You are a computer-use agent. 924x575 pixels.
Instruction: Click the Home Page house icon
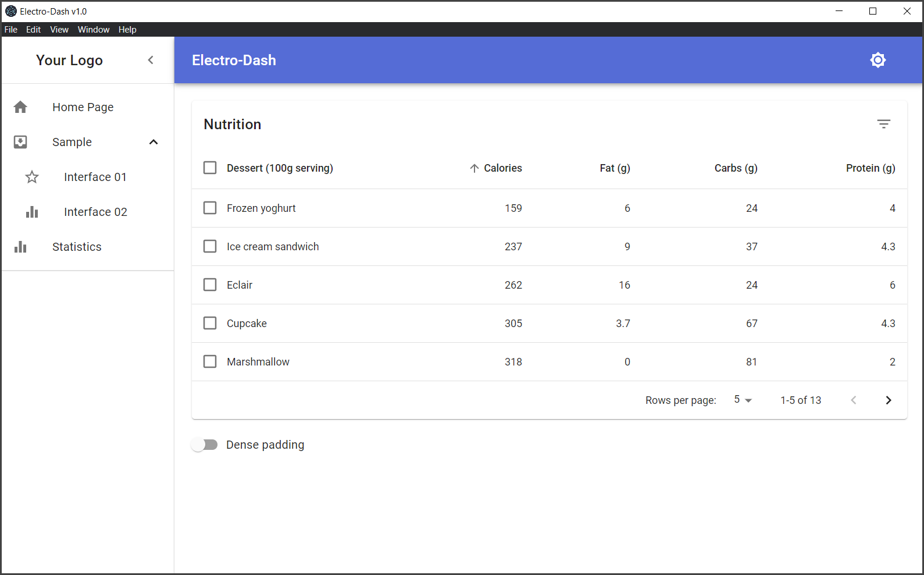click(x=20, y=107)
